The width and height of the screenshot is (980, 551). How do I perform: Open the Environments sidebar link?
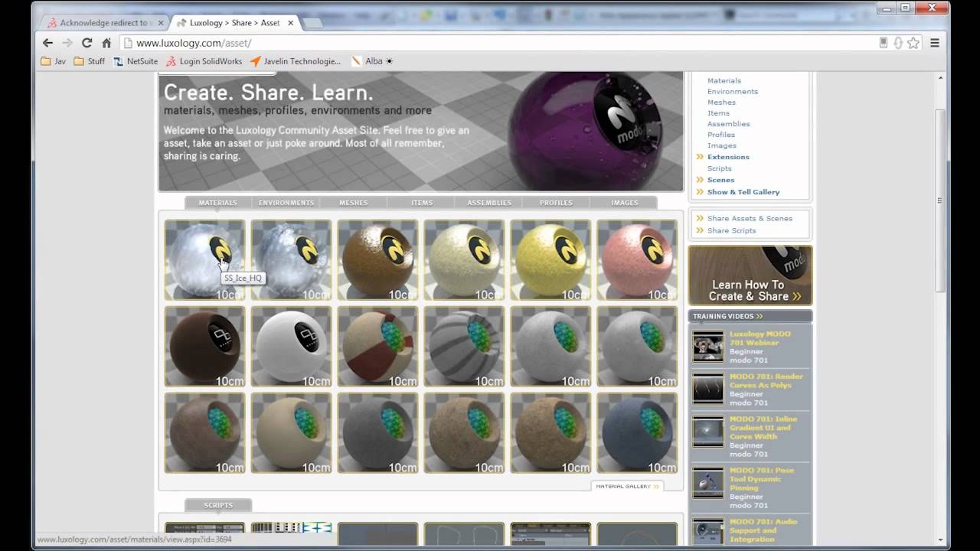(732, 91)
